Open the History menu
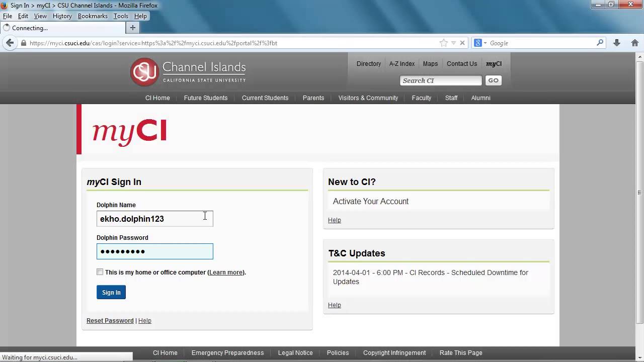 62,16
